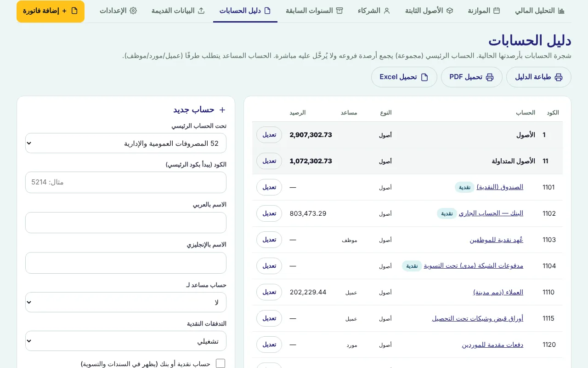588x368 pixels.
Task: Click the cube icon of الأصول الثابتة
Action: coord(450,11)
